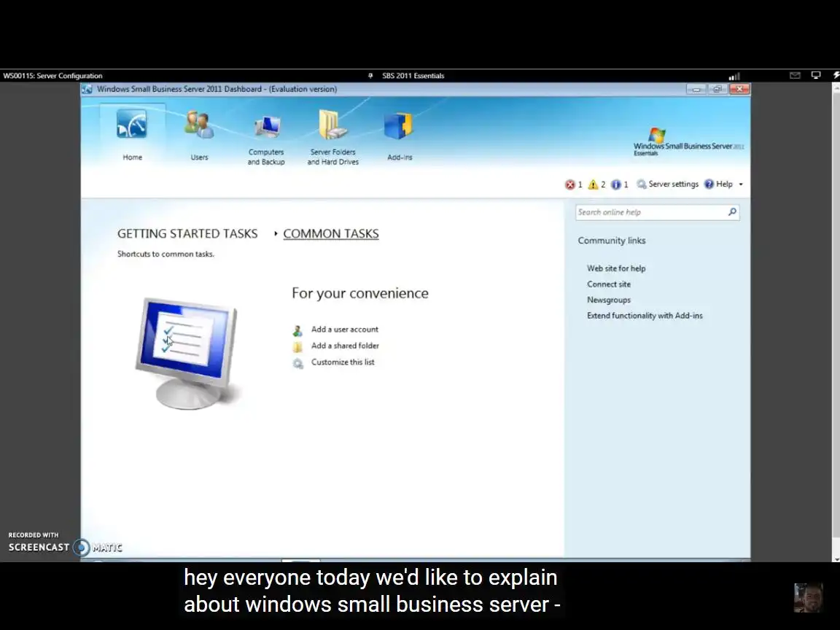
Task: Click the computer checklist illustration
Action: pyautogui.click(x=187, y=354)
